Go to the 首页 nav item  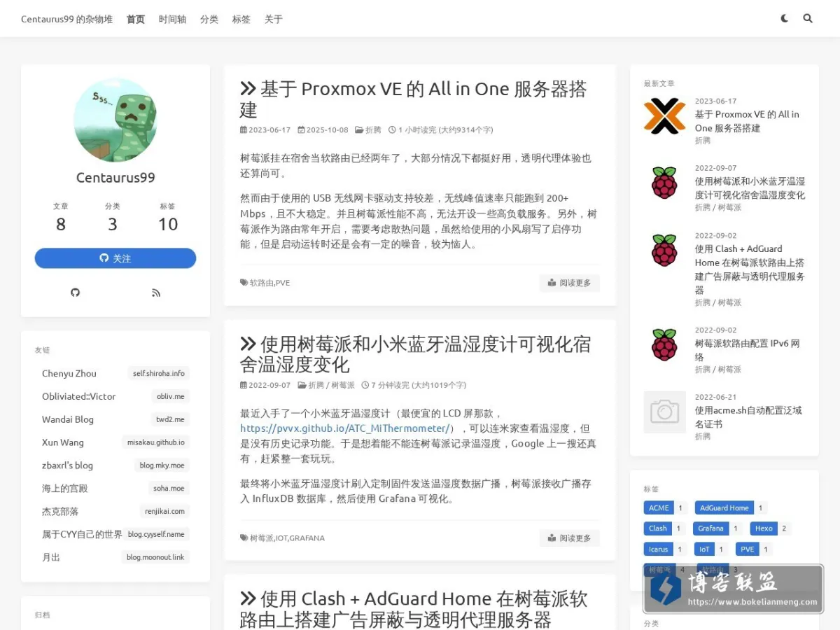click(136, 19)
